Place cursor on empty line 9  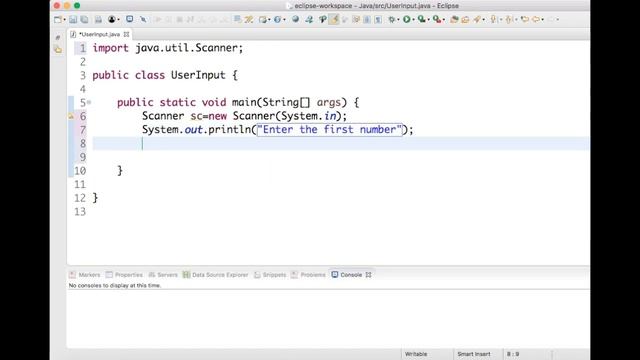tap(341, 157)
